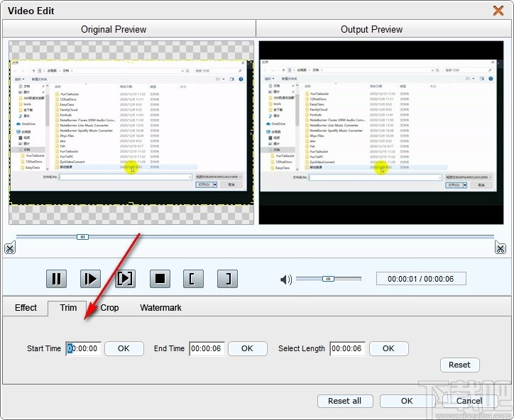Click the play button
This screenshot has height=420, width=514.
point(90,279)
